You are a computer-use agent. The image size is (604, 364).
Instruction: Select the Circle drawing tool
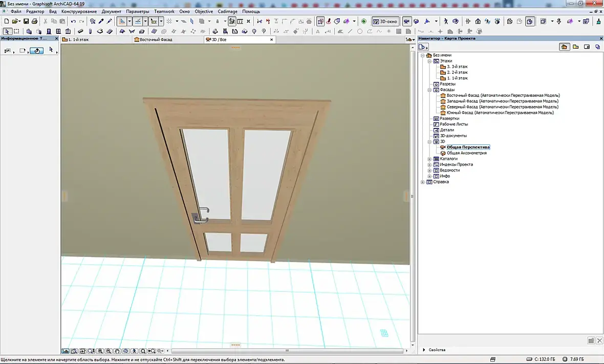360,31
